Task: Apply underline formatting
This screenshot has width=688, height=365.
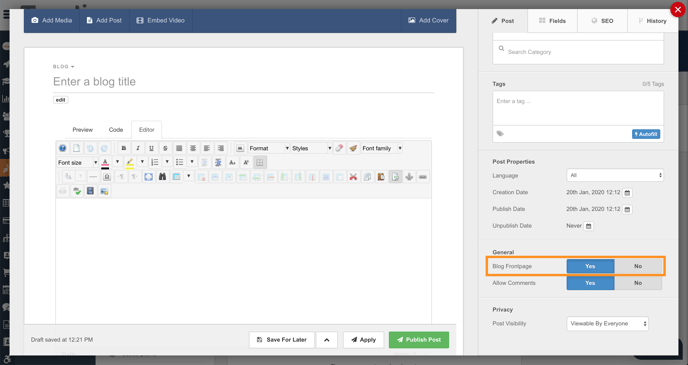Action: [x=151, y=148]
